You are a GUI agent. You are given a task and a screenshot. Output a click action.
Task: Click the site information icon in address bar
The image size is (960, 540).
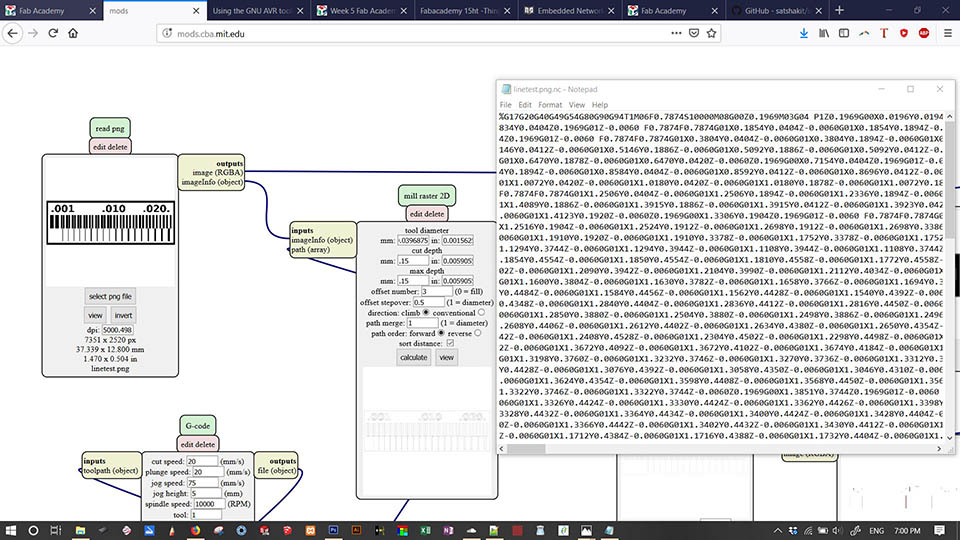[167, 33]
